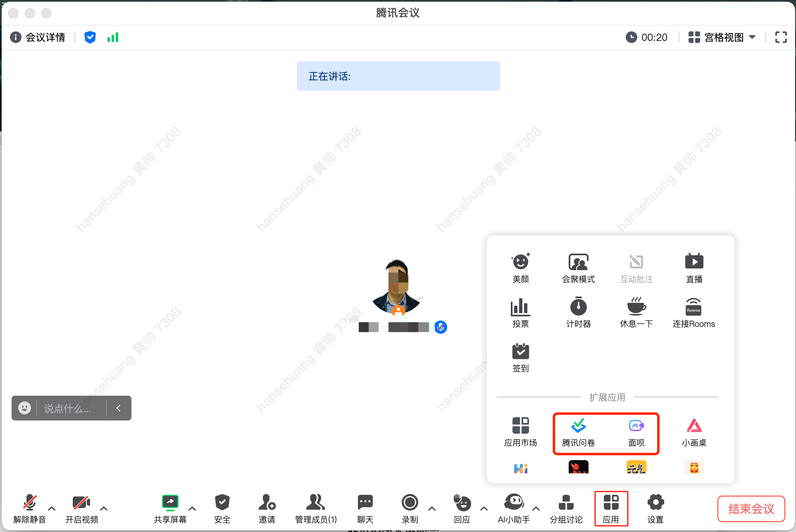
Task: Click the 正在讲话 speaking banner
Action: pos(398,76)
